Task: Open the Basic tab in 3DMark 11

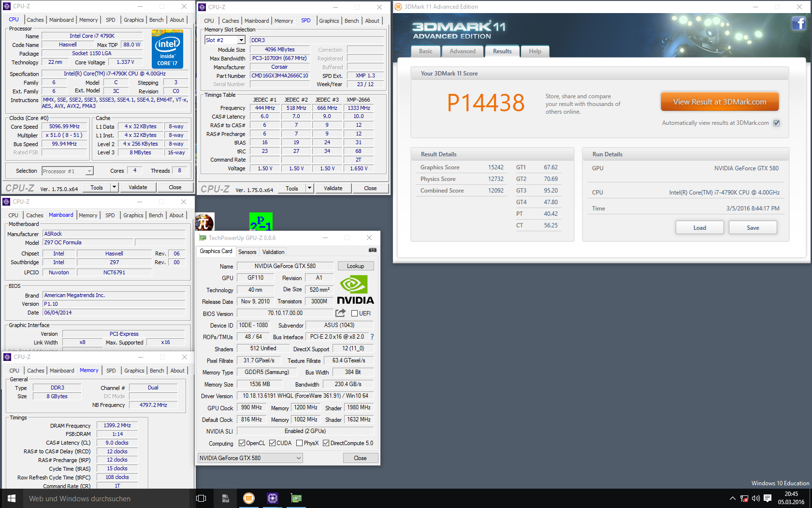Action: pyautogui.click(x=426, y=51)
